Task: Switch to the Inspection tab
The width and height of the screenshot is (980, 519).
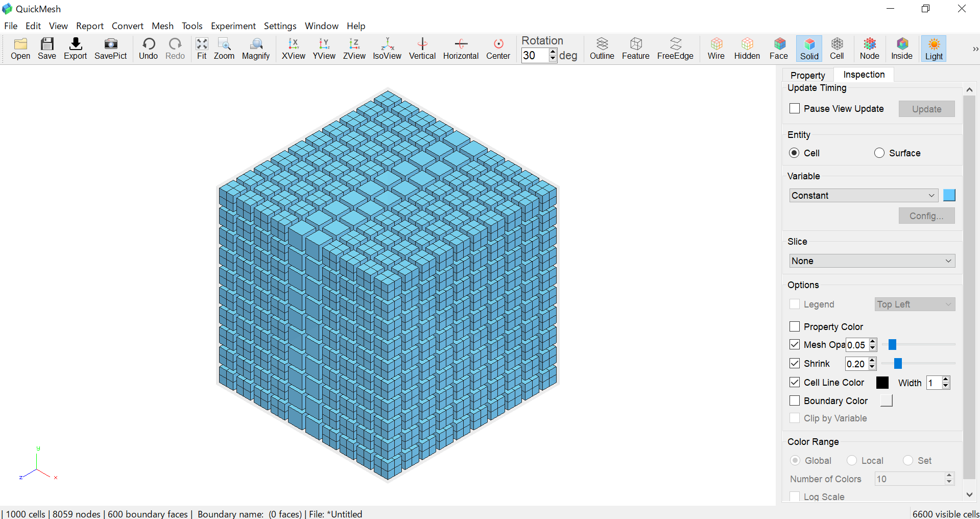Action: (x=864, y=75)
